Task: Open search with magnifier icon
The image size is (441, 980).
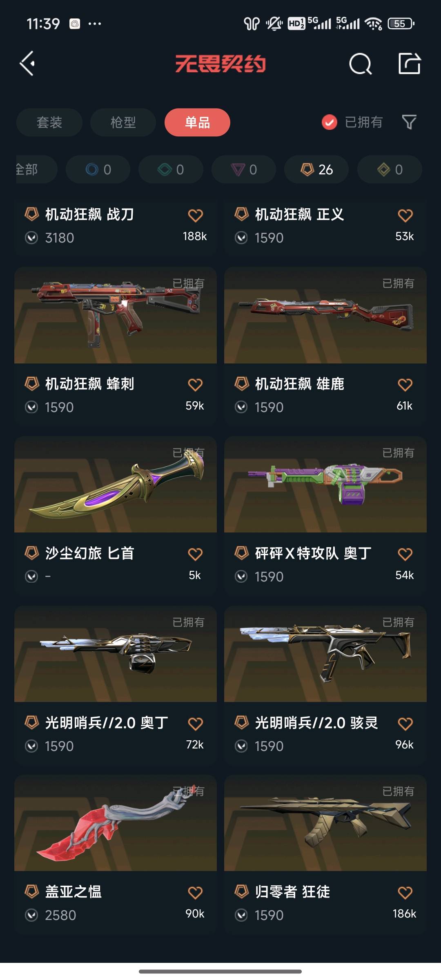Action: click(360, 64)
